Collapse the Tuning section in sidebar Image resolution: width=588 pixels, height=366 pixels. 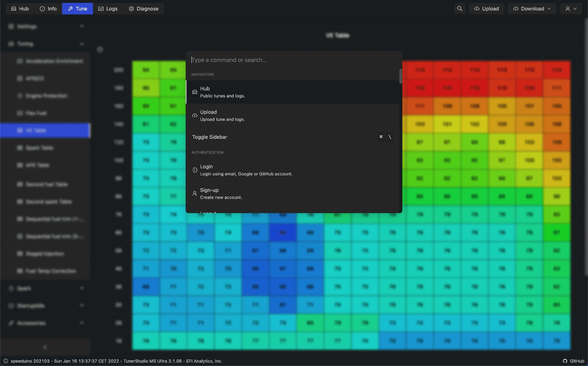[45, 44]
